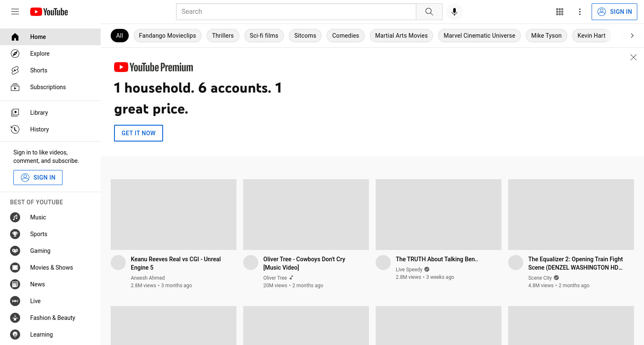Image resolution: width=644 pixels, height=345 pixels.
Task: Open the hamburger guide menu
Action: coord(15,12)
